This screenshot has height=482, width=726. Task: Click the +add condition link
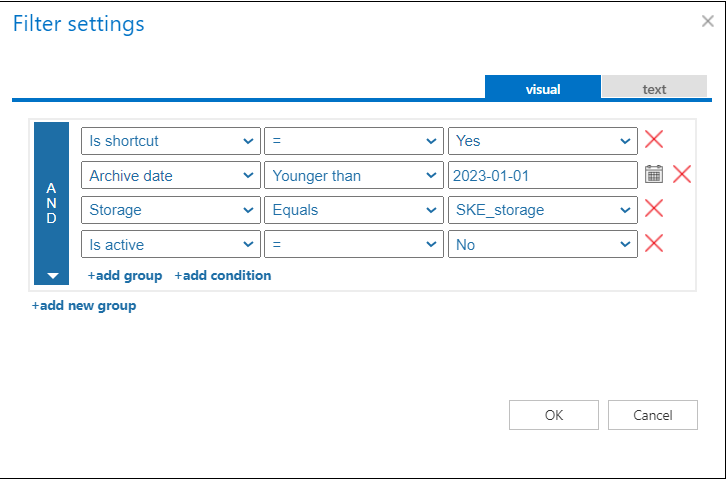coord(222,275)
